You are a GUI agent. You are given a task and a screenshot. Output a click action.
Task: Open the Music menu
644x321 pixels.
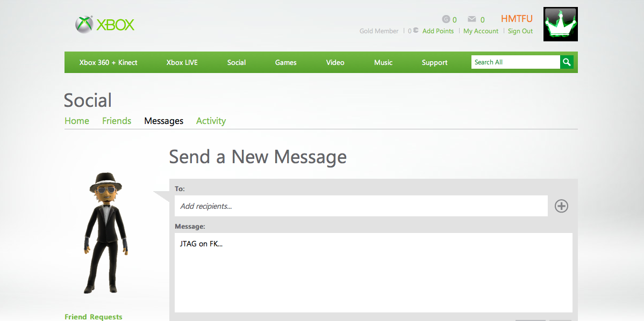383,62
